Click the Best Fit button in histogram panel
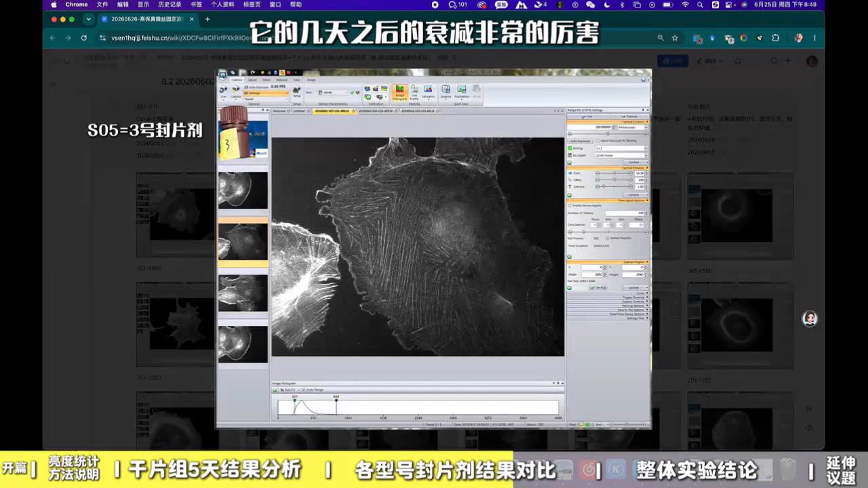868x488 pixels. pos(288,390)
